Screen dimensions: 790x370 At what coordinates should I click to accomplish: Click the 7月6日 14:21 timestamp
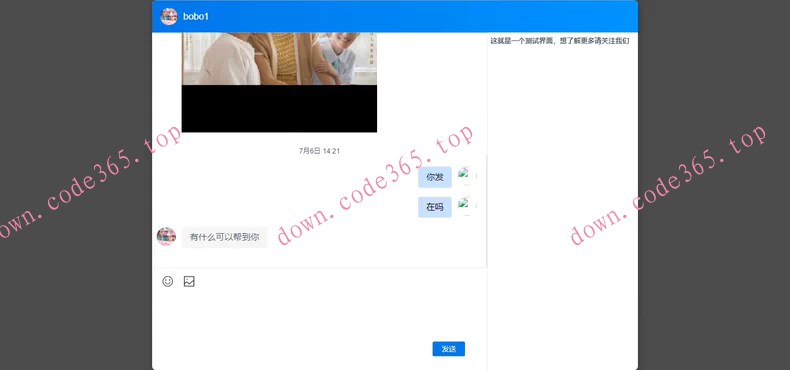319,151
